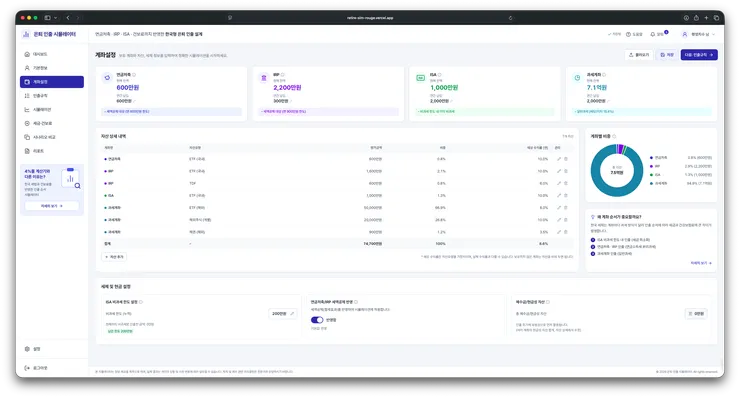740x398 pixels.
Task: Toggle the tax deduction reflection switch
Action: (x=317, y=320)
